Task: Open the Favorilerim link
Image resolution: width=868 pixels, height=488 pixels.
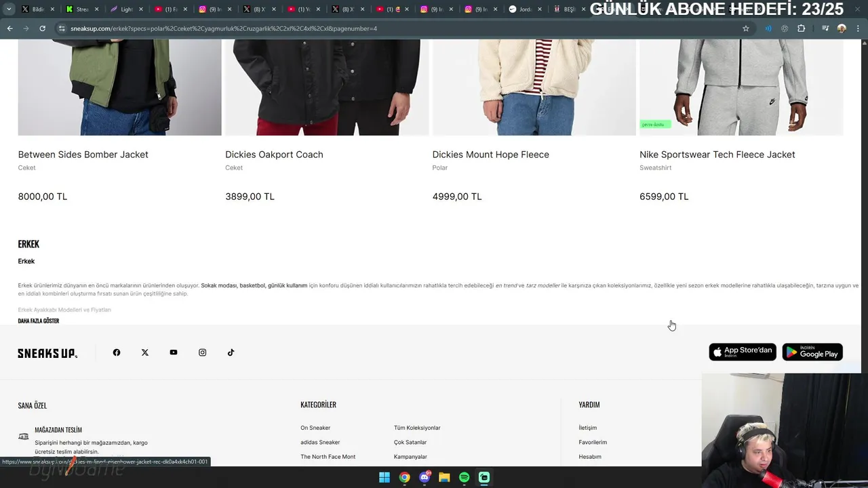Action: [x=593, y=442]
